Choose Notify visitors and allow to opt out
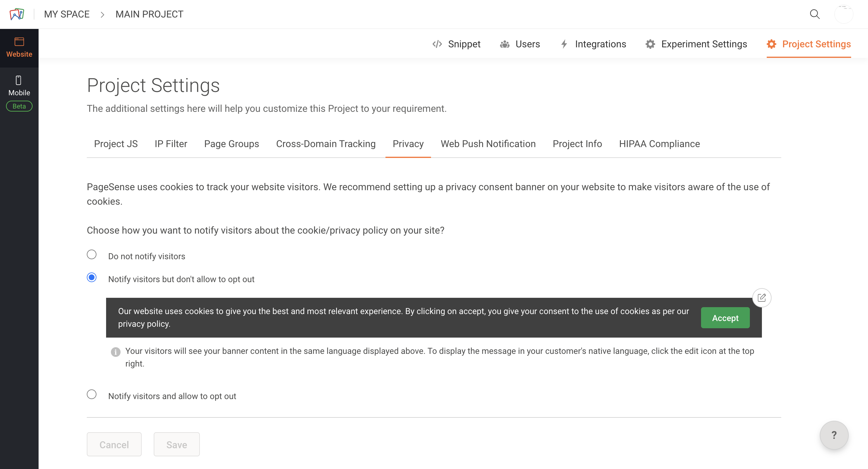Screen dimensions: 868x469 [92, 395]
